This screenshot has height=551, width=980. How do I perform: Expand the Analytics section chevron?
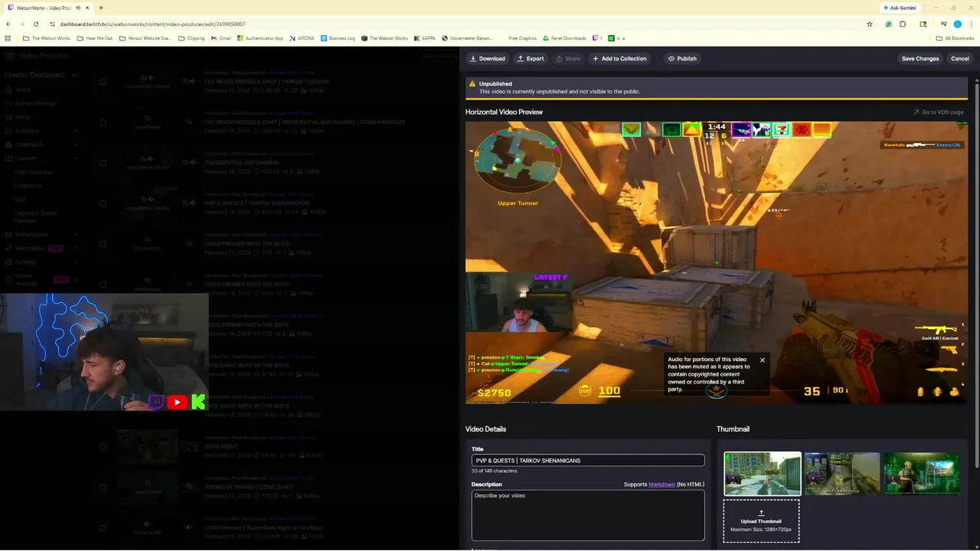[75, 131]
